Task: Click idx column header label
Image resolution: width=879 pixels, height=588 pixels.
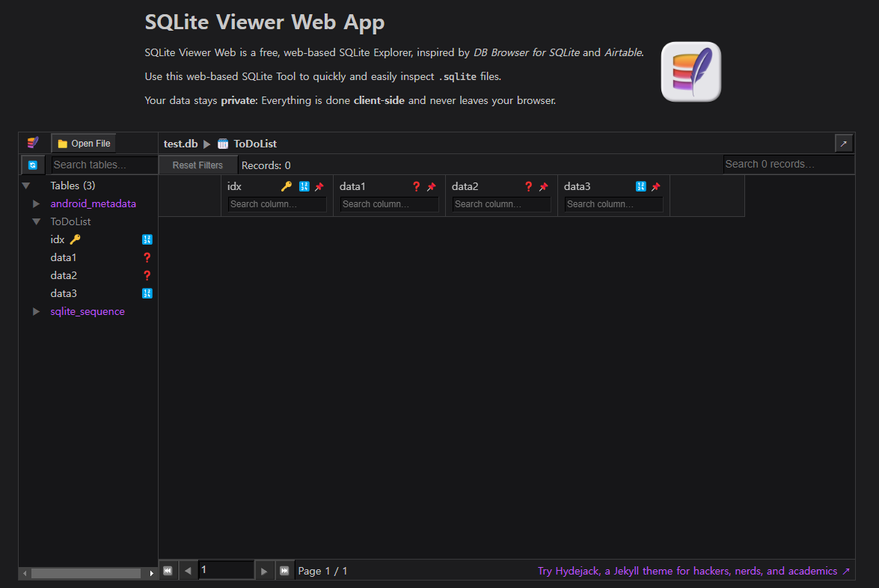Action: coord(234,186)
